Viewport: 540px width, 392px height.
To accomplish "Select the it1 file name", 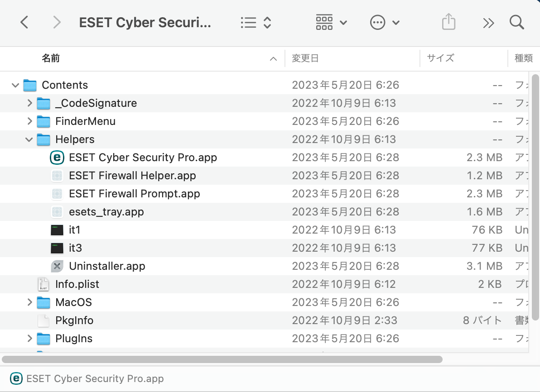I will [x=75, y=230].
